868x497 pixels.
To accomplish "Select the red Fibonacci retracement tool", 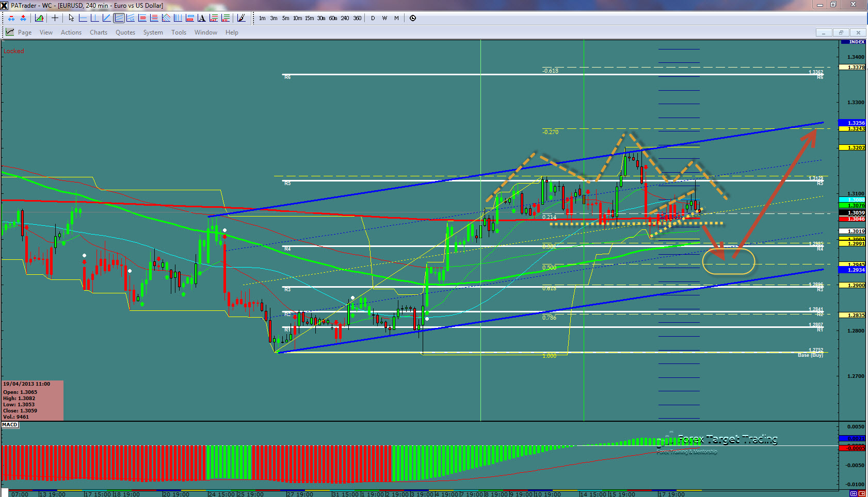I will coord(142,18).
